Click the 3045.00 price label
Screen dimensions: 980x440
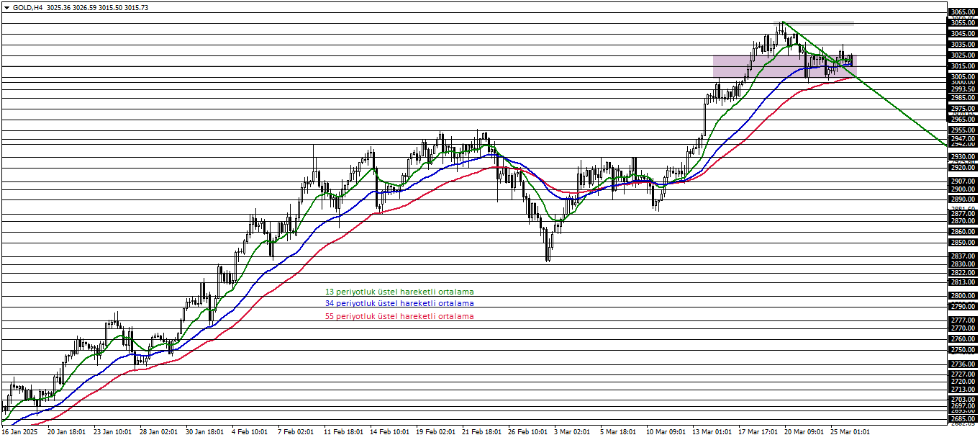[x=963, y=34]
